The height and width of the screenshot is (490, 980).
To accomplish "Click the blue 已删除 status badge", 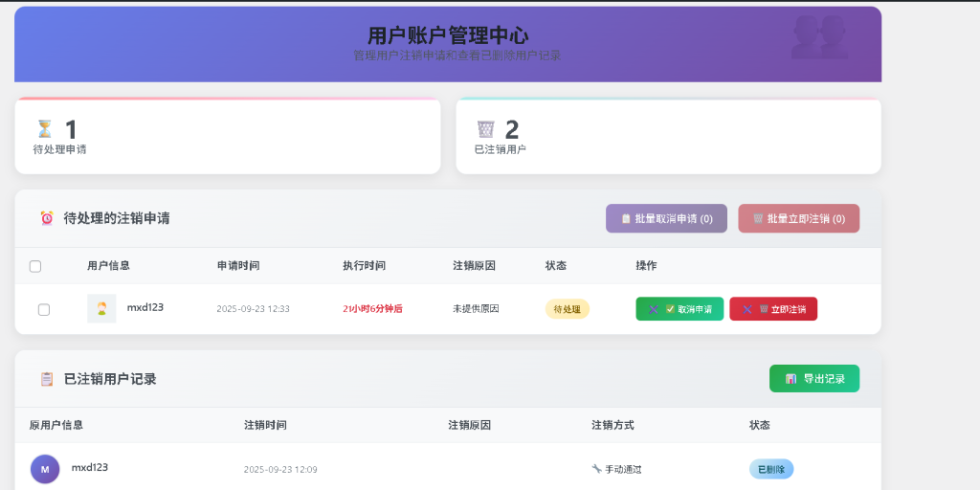I will pyautogui.click(x=770, y=469).
